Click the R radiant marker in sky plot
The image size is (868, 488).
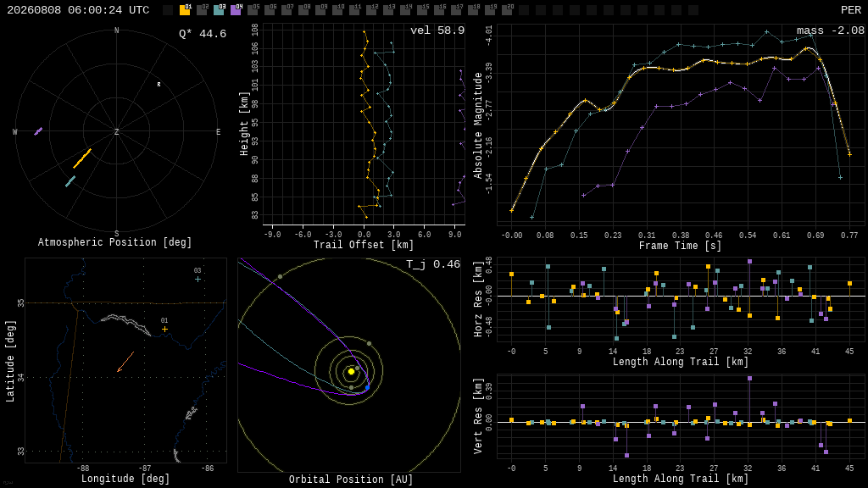coord(159,85)
